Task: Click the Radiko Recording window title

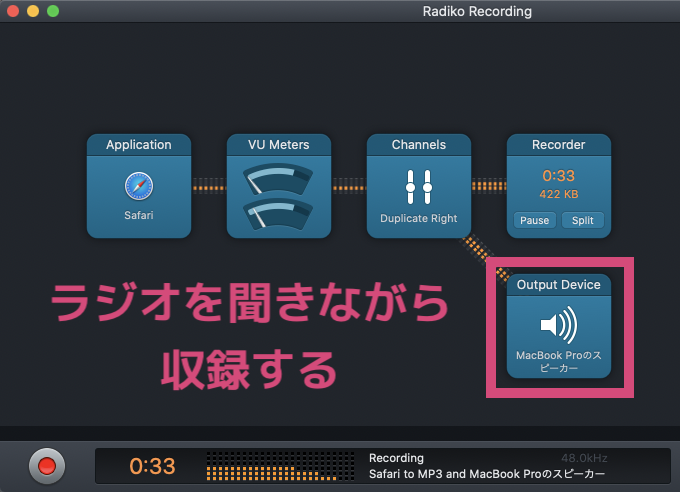Action: coord(477,11)
